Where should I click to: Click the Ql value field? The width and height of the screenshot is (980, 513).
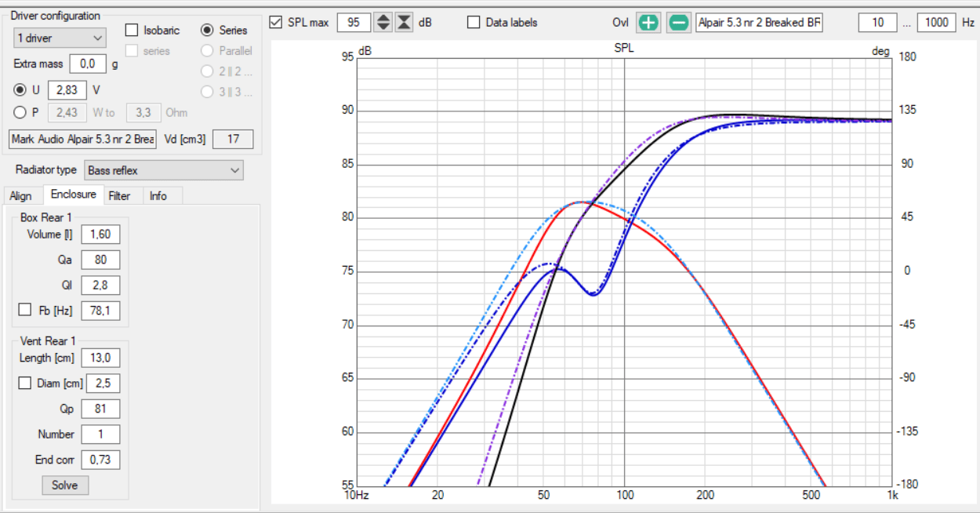point(101,285)
